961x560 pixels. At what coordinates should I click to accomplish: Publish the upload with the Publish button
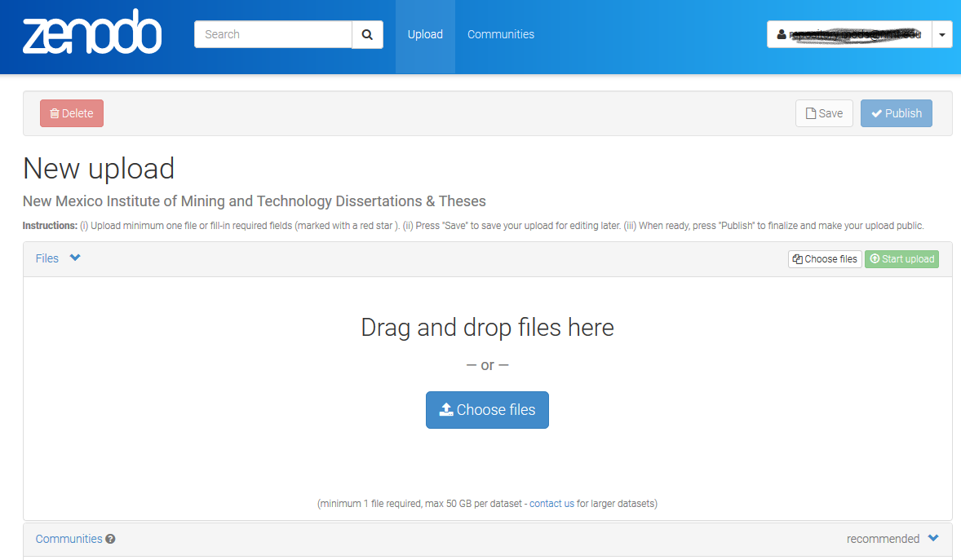[896, 113]
